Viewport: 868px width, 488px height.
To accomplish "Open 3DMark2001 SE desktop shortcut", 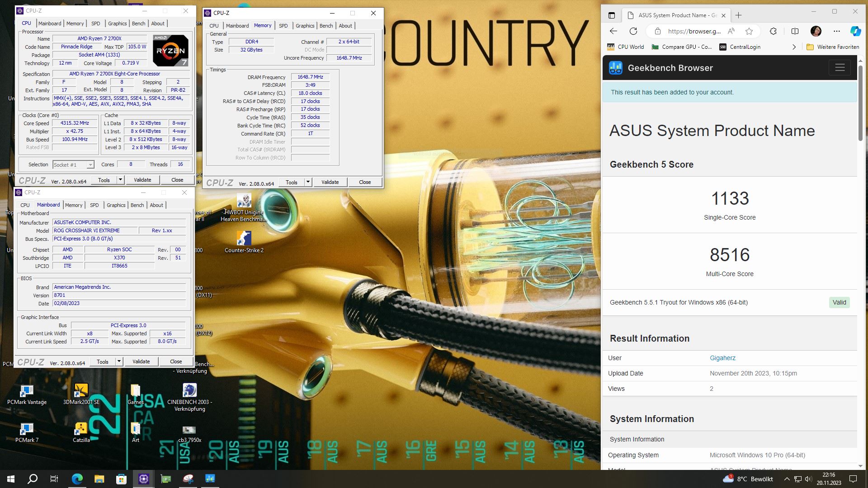I will pyautogui.click(x=81, y=394).
